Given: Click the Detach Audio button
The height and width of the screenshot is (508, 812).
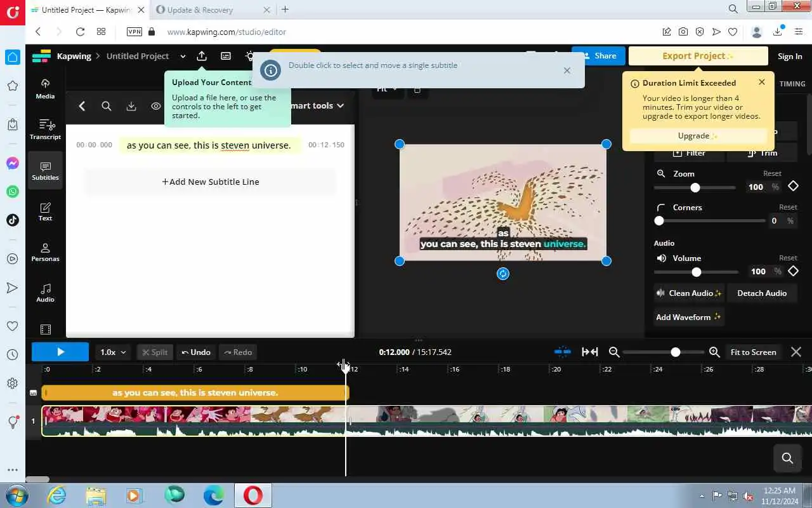Looking at the screenshot, I should click(762, 293).
